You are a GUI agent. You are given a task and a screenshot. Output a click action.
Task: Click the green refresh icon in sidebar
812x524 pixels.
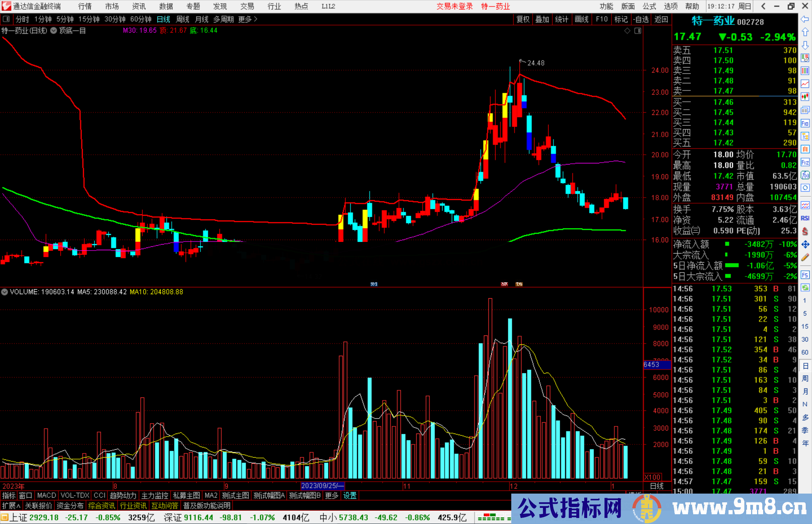pyautogui.click(x=805, y=288)
